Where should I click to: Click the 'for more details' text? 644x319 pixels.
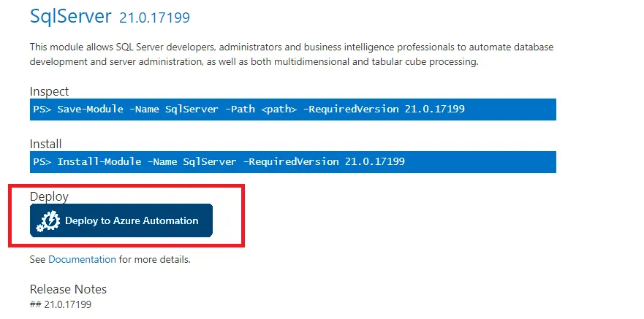pos(154,259)
